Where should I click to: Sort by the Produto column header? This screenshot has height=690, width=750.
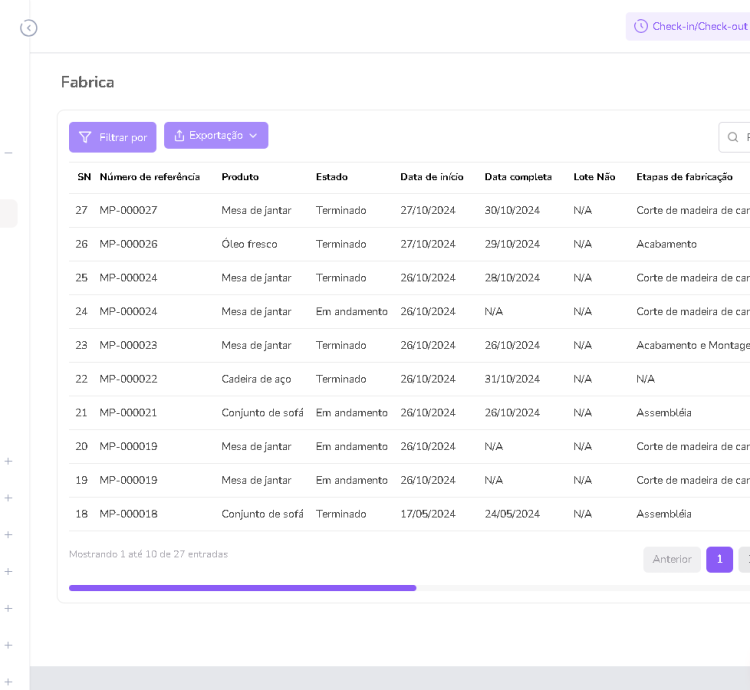coord(240,177)
